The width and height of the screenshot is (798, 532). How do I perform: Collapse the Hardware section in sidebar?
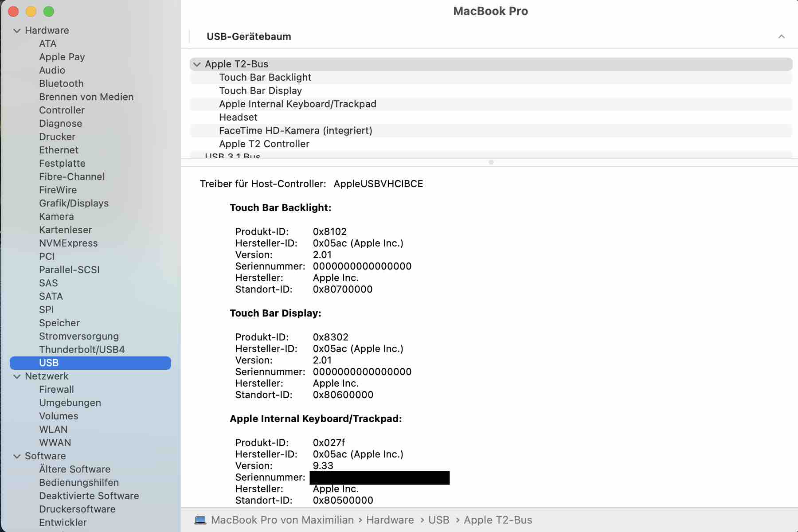[17, 31]
